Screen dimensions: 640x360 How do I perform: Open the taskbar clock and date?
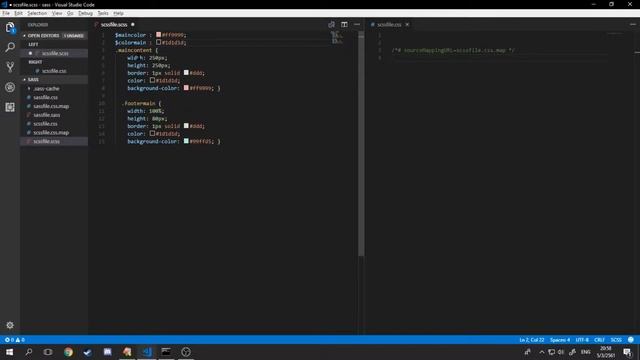[606, 352]
